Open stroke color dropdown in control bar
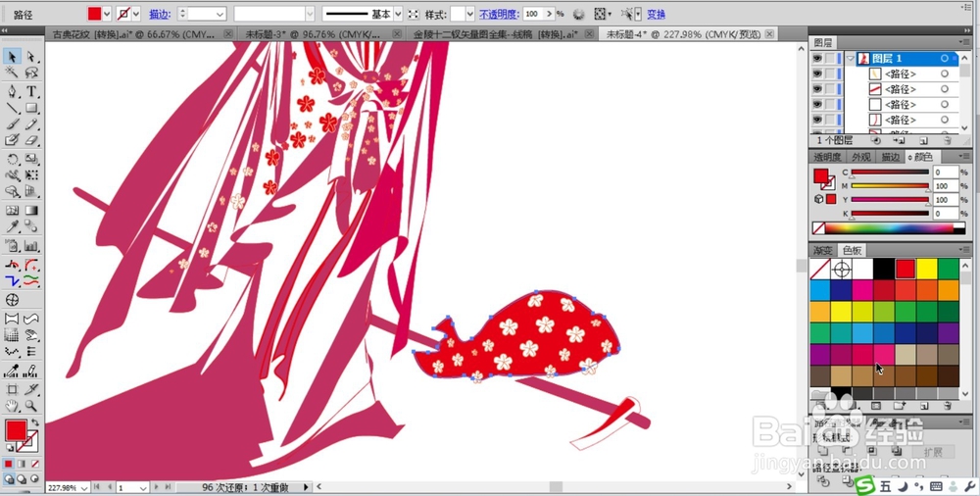Screen dimensions: 980x496 coord(136,14)
